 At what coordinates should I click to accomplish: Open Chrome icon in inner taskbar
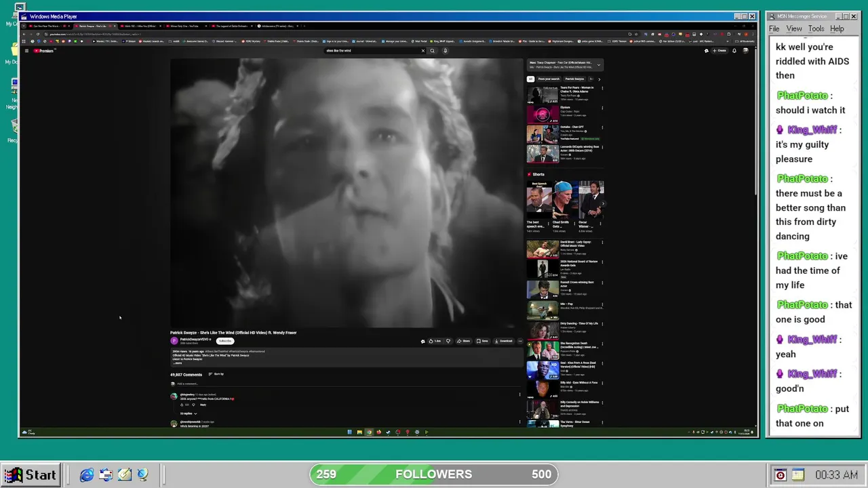(x=369, y=432)
